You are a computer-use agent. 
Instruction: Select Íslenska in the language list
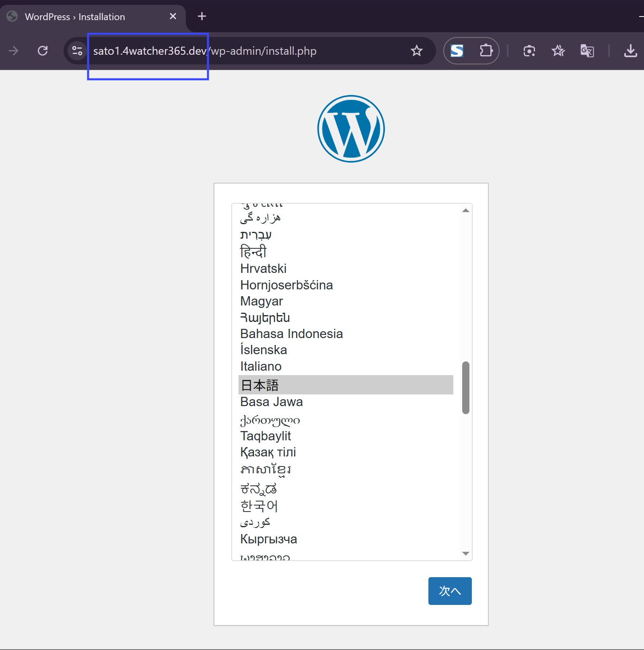346,350
